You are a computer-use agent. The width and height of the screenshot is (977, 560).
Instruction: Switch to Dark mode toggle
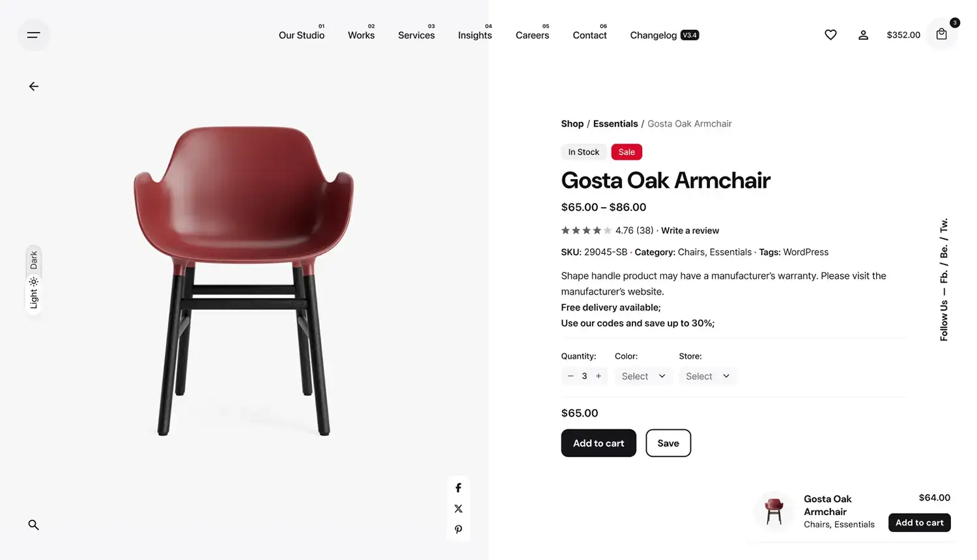pyautogui.click(x=34, y=260)
